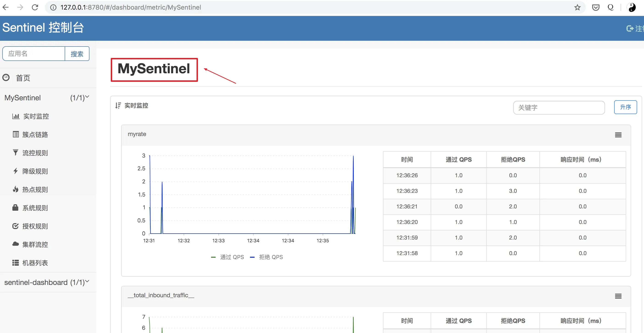Click the Q search extension icon
The image size is (644, 333).
point(611,7)
